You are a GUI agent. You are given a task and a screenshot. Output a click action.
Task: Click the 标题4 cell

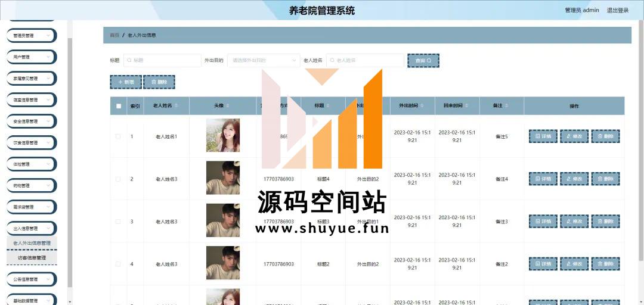(x=323, y=179)
